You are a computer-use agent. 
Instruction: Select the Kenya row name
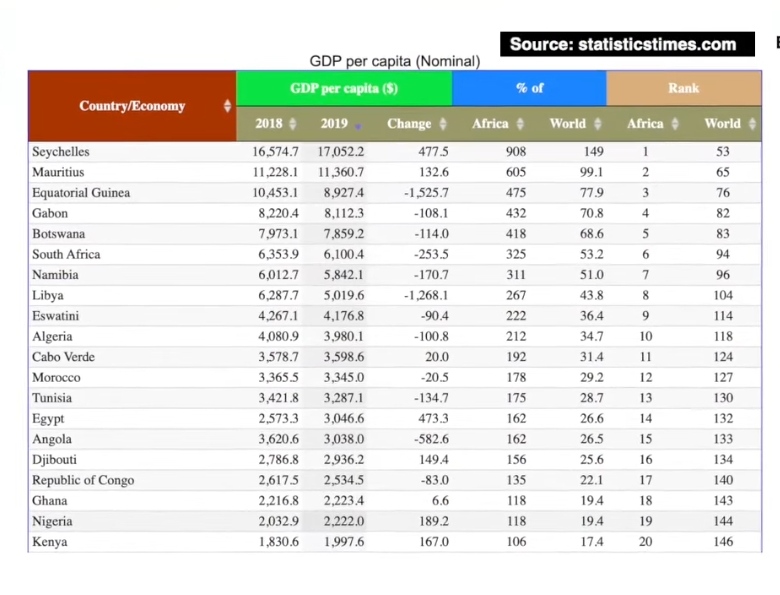[50, 542]
